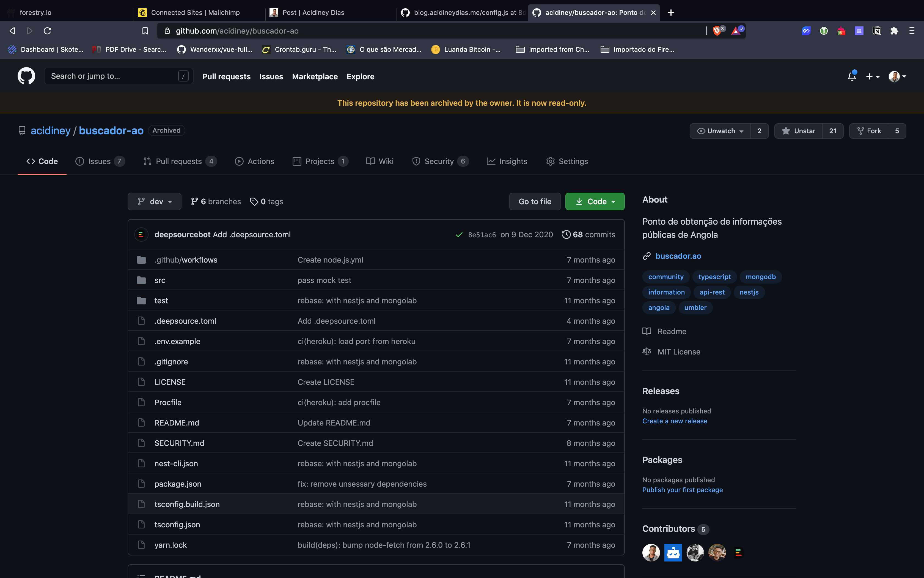Viewport: 924px width, 578px height.
Task: Open the Notion extension icon
Action: click(877, 31)
